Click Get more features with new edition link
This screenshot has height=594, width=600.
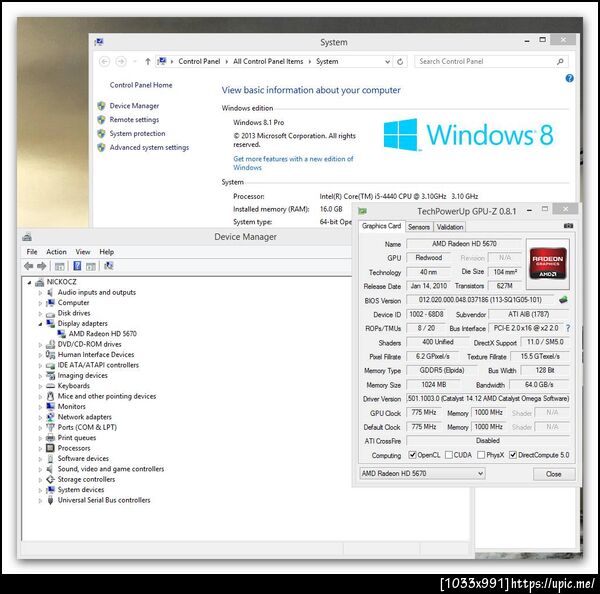[293, 163]
